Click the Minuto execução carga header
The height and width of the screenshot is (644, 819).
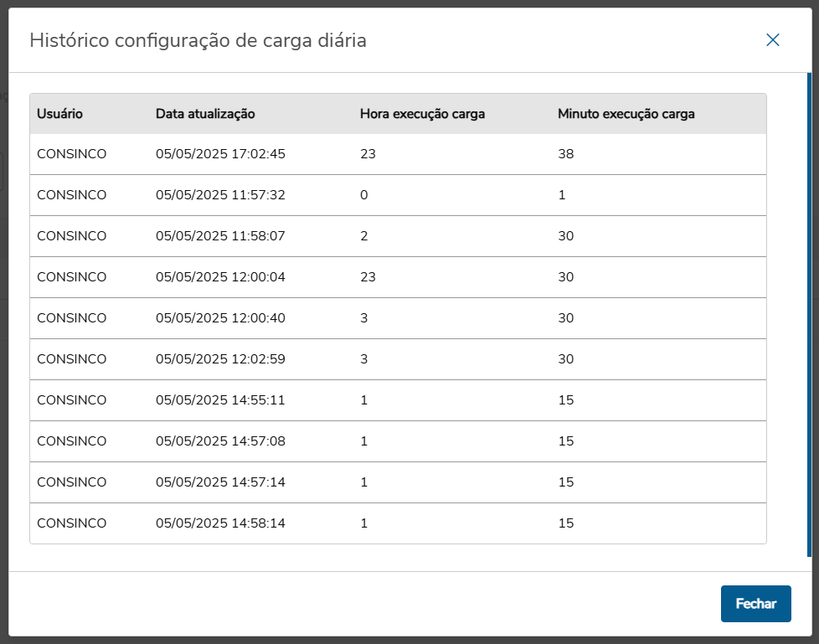pyautogui.click(x=626, y=114)
